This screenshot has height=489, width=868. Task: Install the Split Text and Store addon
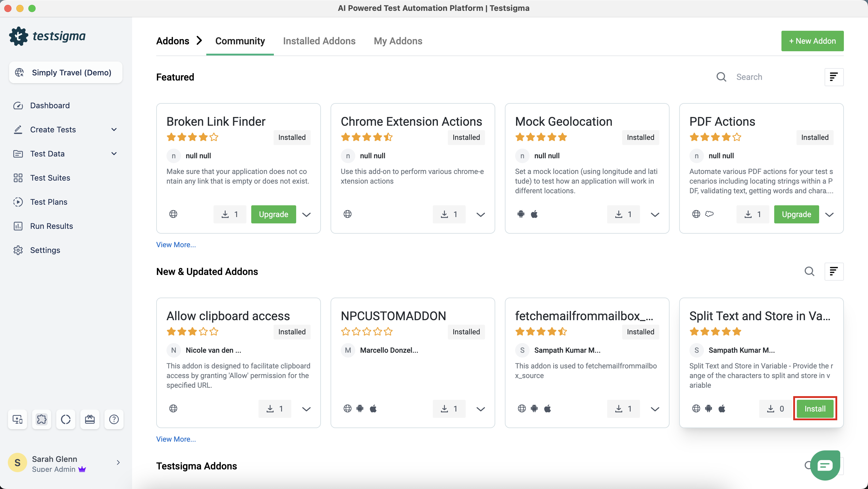(x=815, y=409)
